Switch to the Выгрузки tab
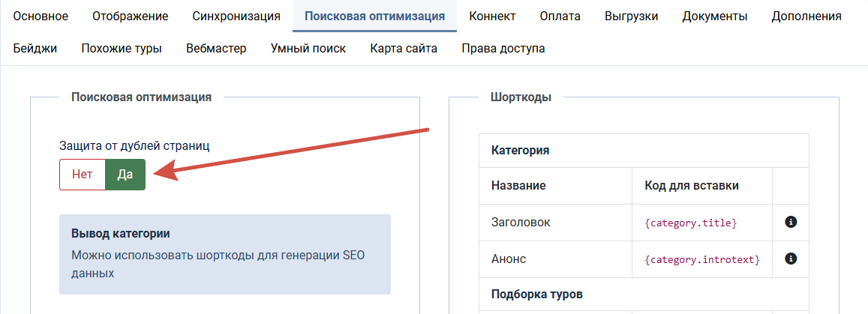This screenshot has height=314, width=868. pyautogui.click(x=632, y=16)
